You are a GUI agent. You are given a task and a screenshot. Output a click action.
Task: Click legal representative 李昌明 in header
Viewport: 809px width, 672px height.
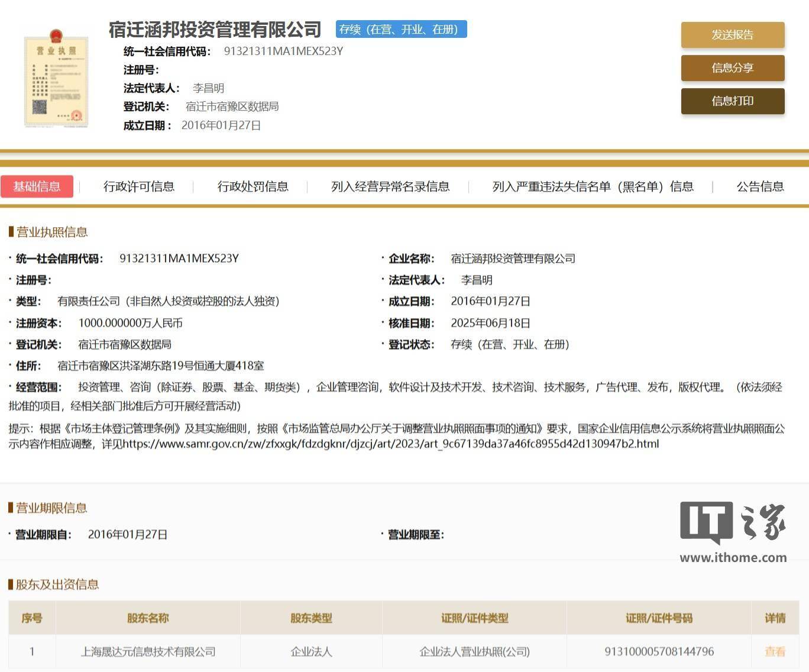pos(208,88)
